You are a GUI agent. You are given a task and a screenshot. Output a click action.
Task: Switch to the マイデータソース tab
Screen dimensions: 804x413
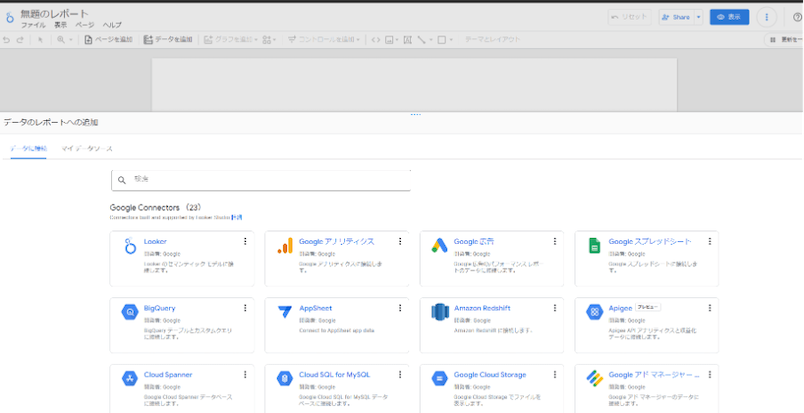pyautogui.click(x=87, y=148)
